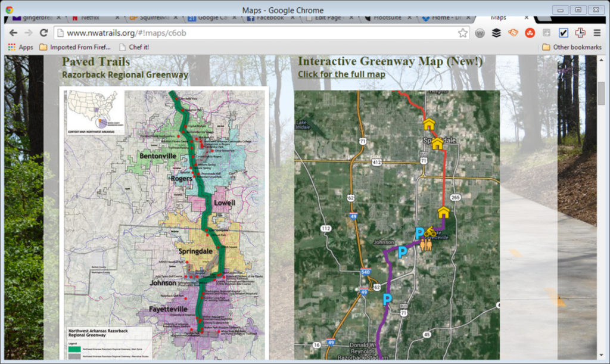Click the gray square extension icon

tap(547, 33)
